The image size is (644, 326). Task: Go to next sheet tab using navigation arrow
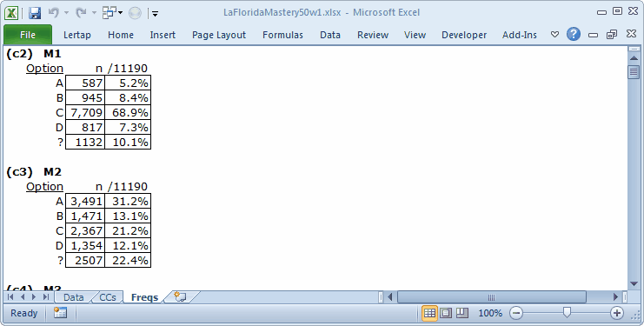[34, 296]
